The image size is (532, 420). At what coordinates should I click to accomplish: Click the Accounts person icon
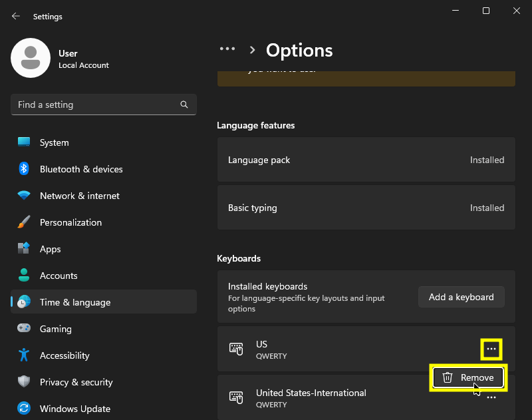pos(24,276)
